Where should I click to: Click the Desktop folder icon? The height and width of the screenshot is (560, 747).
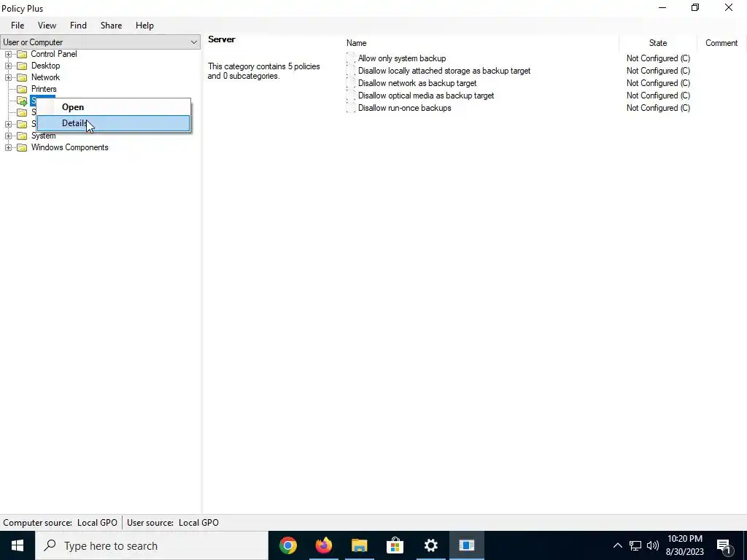22,66
